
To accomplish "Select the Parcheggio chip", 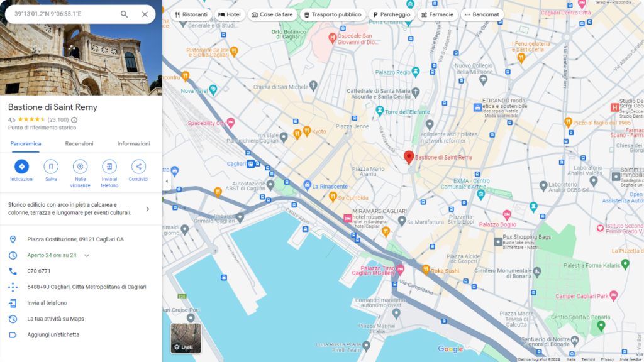I will [x=392, y=14].
